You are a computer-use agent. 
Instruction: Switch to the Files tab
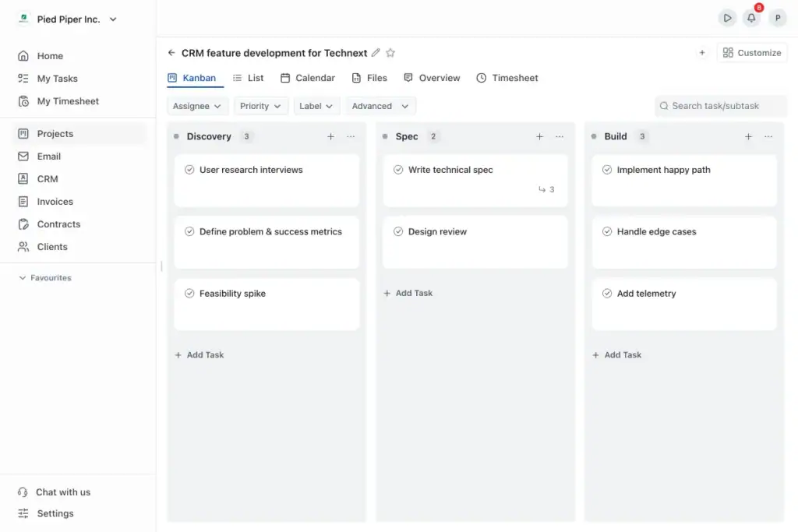pos(369,78)
